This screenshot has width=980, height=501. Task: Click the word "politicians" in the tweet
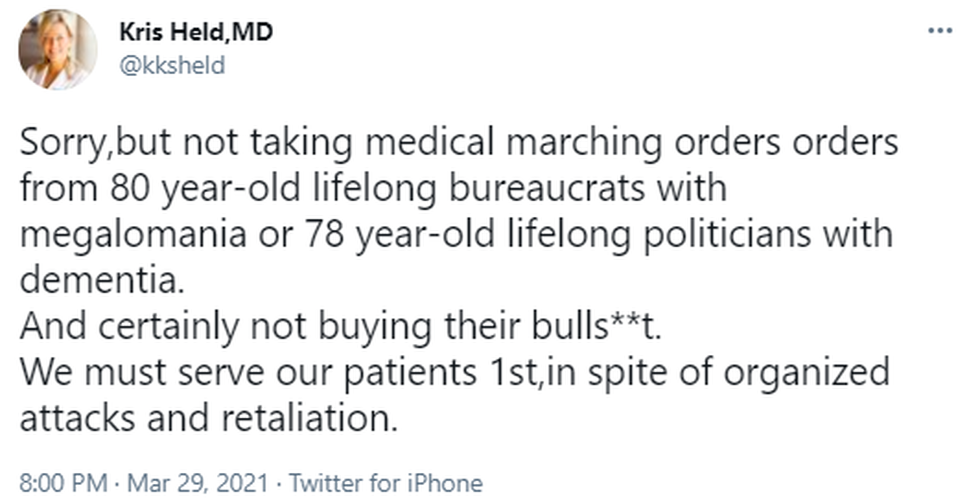pos(727,234)
